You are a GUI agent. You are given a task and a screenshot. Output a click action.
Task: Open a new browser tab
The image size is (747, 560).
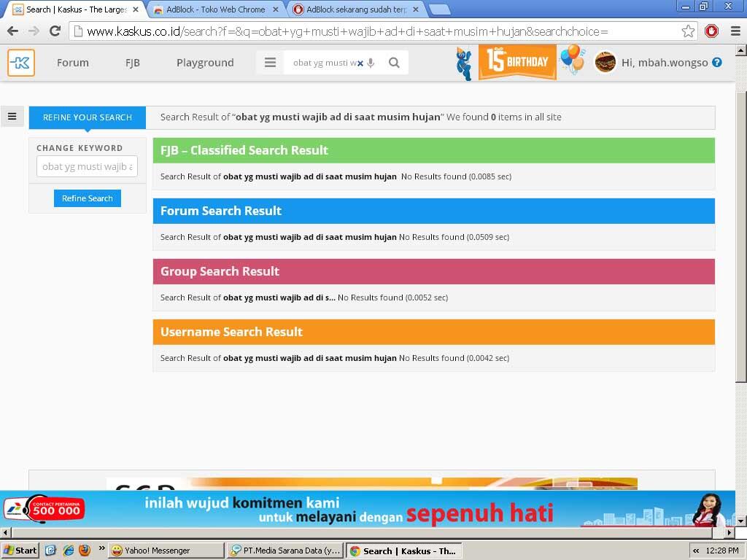pos(439,9)
